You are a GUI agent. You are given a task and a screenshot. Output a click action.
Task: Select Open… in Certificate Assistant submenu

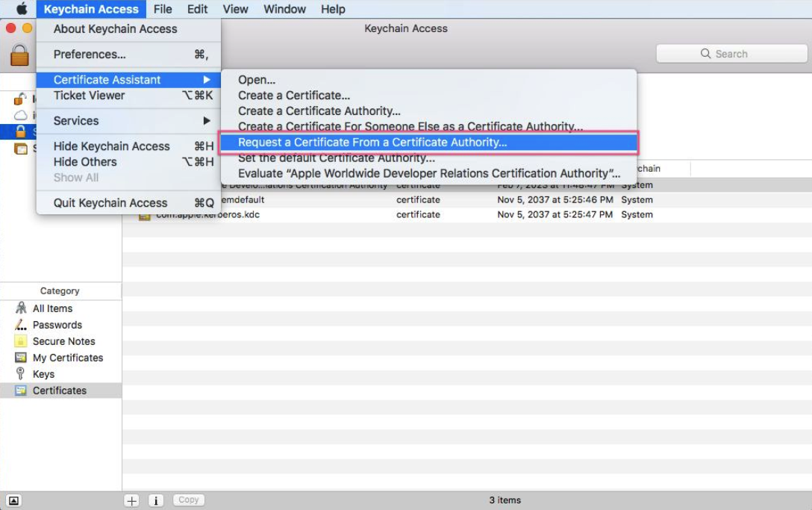[428, 80]
